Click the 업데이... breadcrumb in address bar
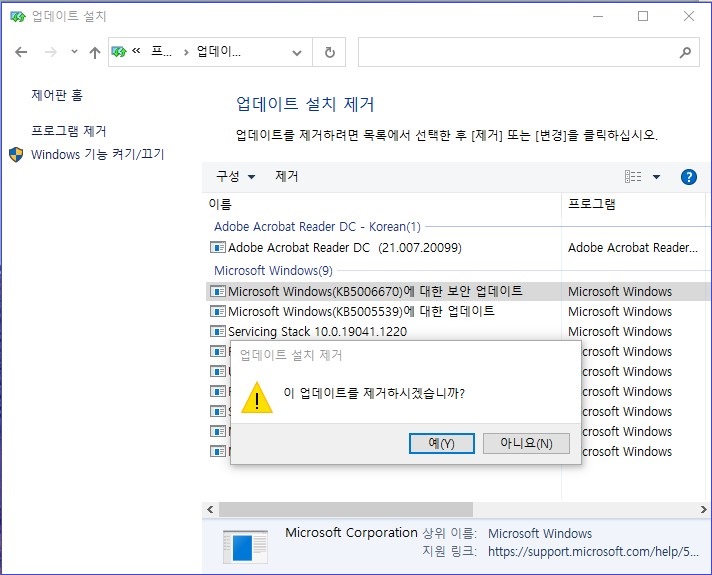Image resolution: width=712 pixels, height=575 pixels. [x=219, y=52]
